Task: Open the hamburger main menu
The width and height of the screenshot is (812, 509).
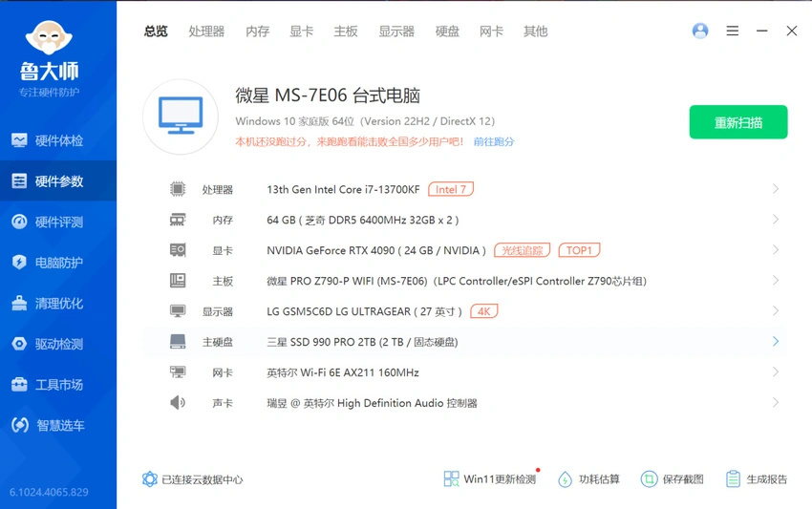Action: click(733, 32)
